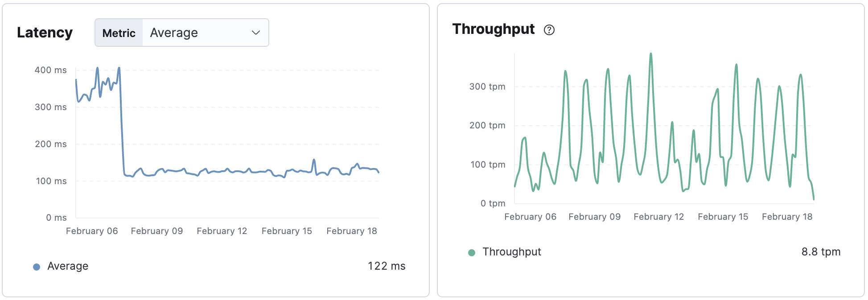Click the blue Average legend dot
868x300 pixels.
coord(37,267)
